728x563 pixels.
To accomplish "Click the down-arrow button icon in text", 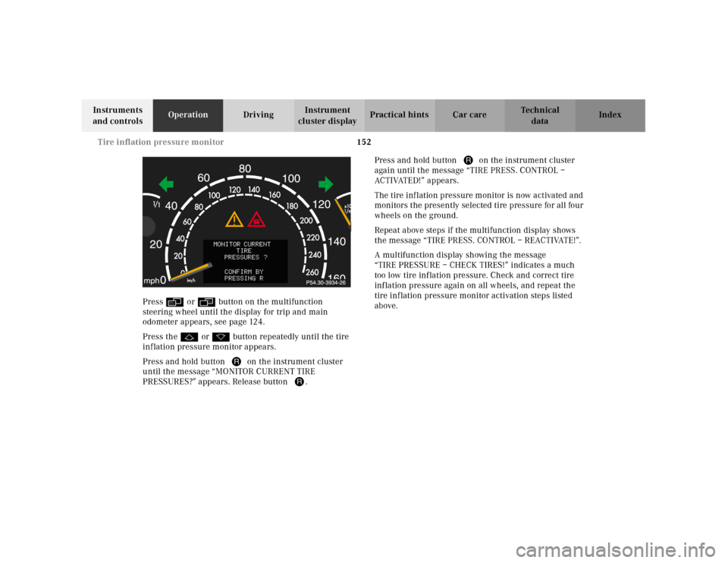I will pyautogui.click(x=221, y=337).
